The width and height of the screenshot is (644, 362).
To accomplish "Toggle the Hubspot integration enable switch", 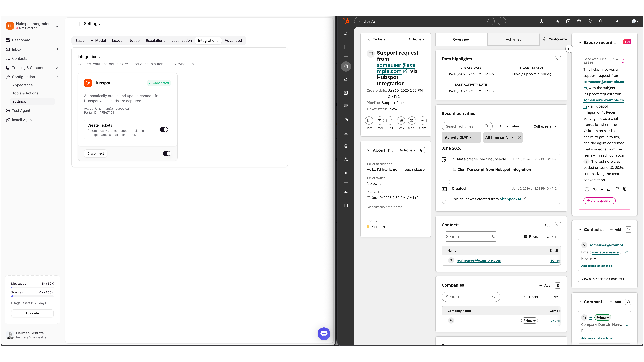I will click(x=167, y=153).
